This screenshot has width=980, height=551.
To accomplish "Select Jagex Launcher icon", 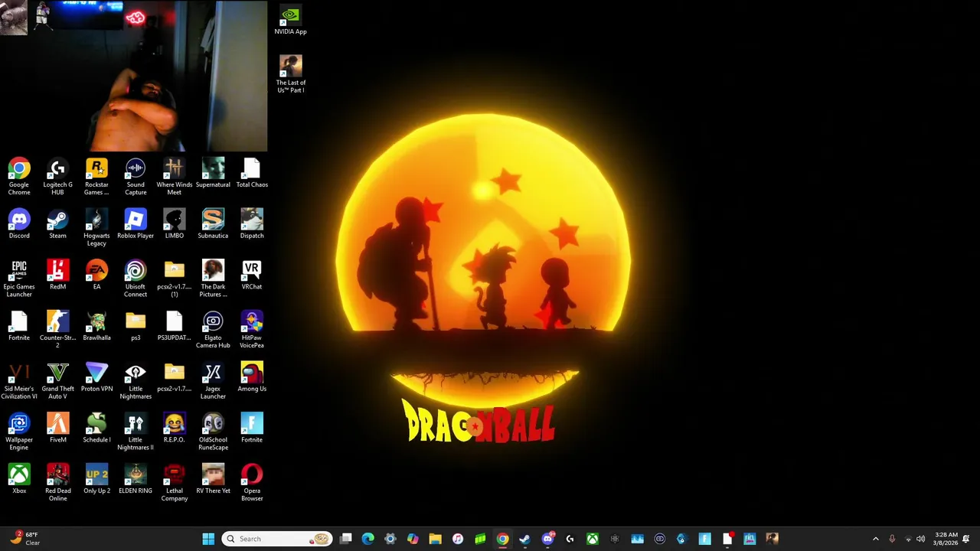I will [x=213, y=381].
